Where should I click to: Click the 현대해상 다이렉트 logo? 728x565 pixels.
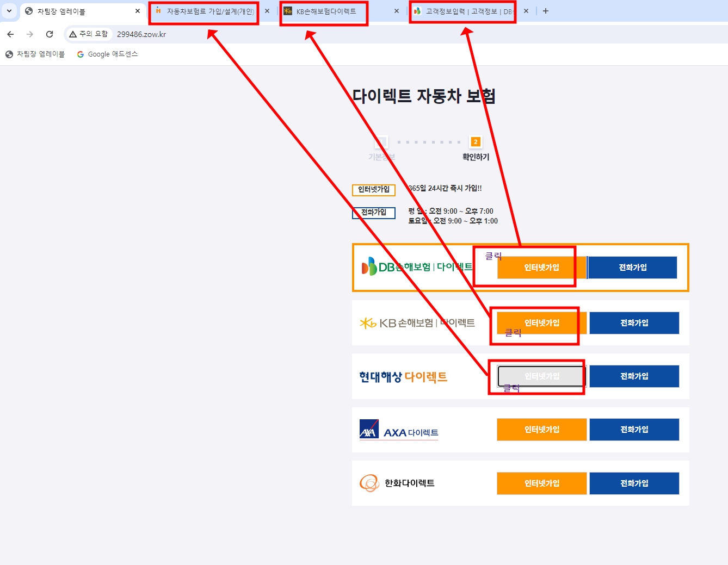(x=403, y=377)
